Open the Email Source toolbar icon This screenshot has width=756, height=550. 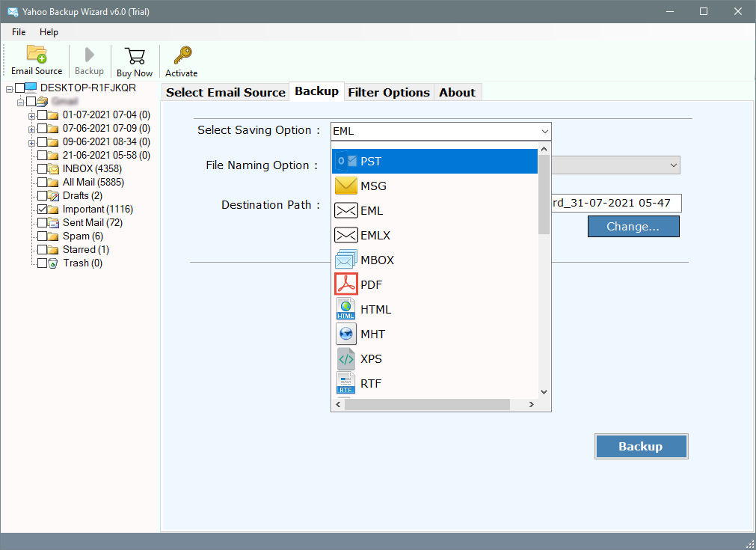click(37, 54)
